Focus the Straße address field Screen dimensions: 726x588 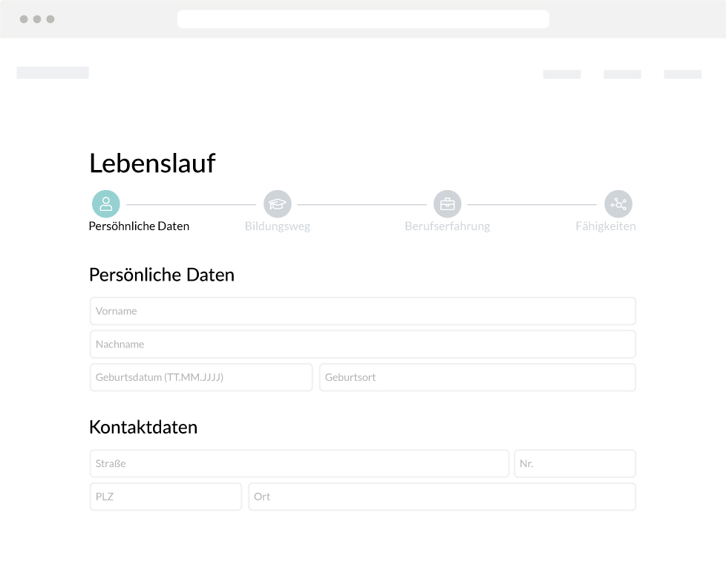coord(299,463)
